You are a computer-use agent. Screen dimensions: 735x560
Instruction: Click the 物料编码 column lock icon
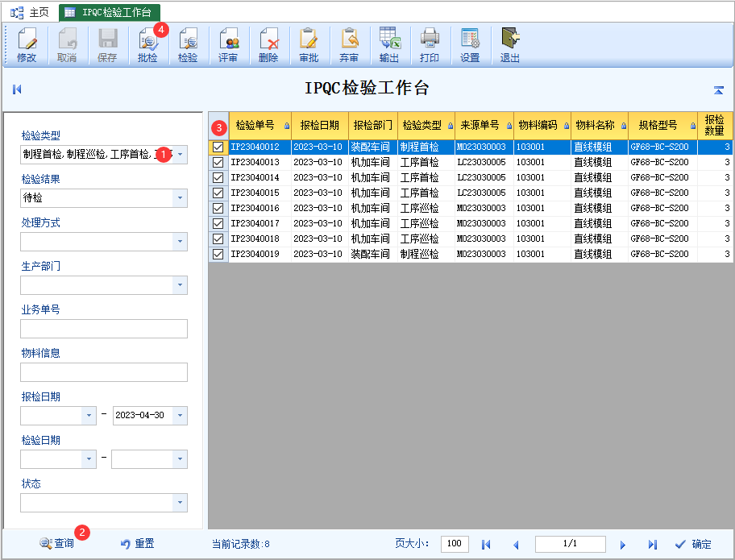pyautogui.click(x=567, y=126)
